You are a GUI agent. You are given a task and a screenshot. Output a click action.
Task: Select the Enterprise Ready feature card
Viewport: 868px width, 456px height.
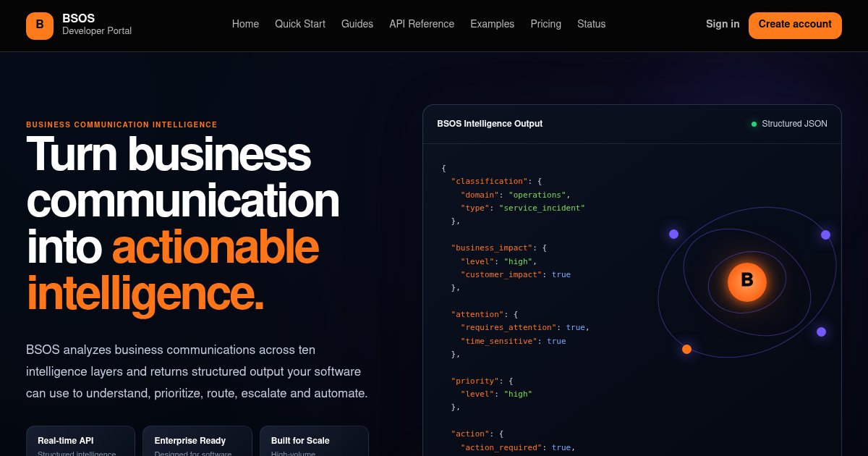[x=197, y=441]
